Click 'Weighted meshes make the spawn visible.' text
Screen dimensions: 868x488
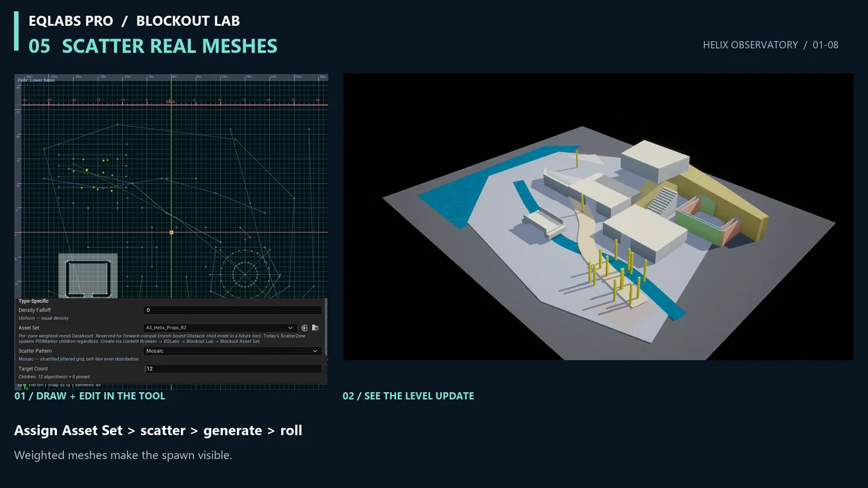click(x=123, y=455)
